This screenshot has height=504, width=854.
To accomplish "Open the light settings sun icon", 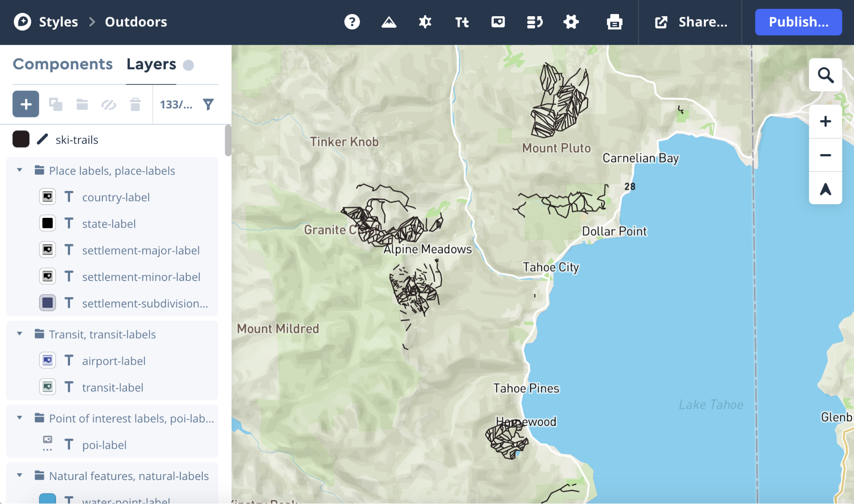I will tap(425, 22).
